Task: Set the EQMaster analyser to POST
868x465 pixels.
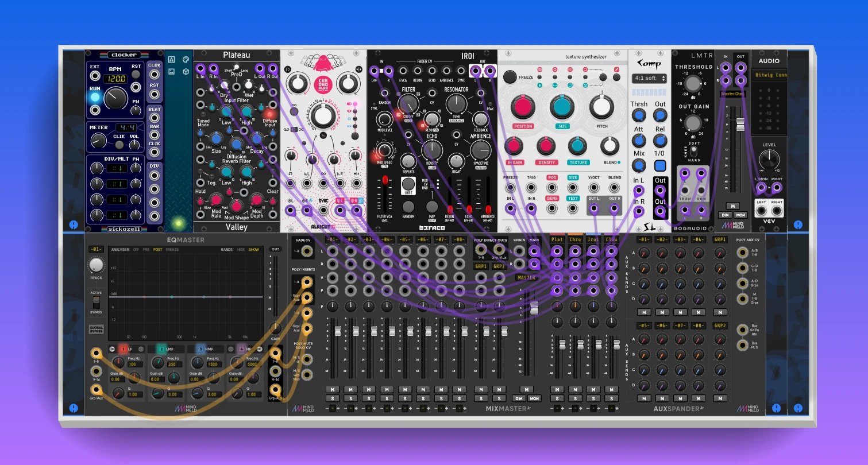Action: point(157,250)
